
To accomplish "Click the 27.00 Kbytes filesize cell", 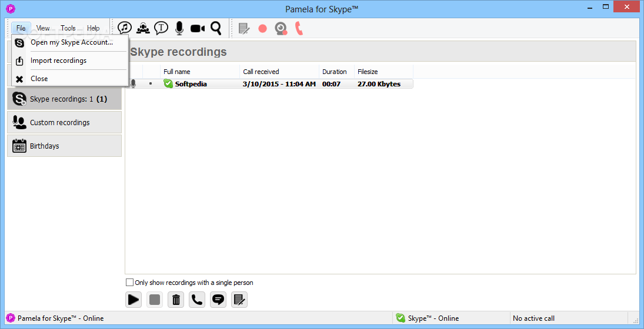I will pyautogui.click(x=379, y=84).
